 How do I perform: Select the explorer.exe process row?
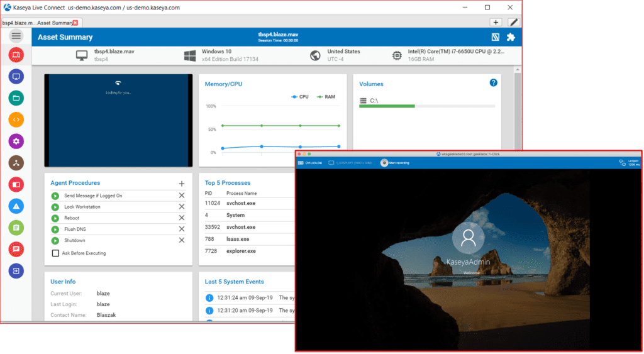250,250
